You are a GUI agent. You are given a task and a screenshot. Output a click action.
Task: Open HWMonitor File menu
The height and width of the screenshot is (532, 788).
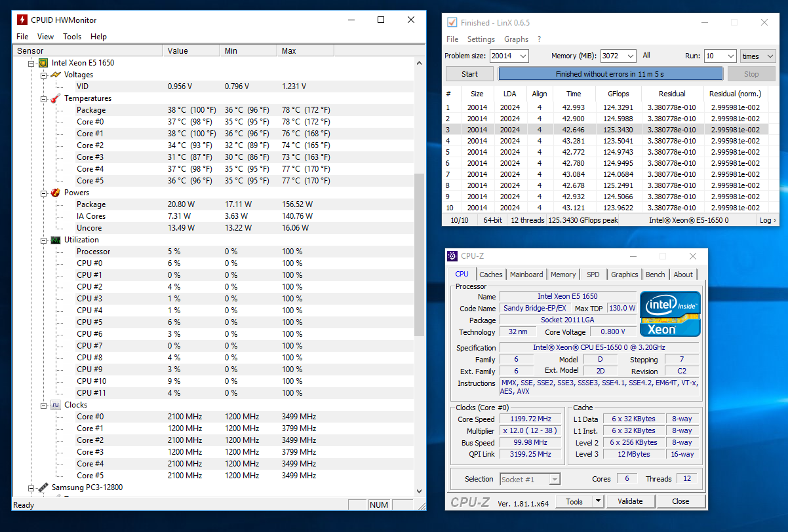click(22, 37)
